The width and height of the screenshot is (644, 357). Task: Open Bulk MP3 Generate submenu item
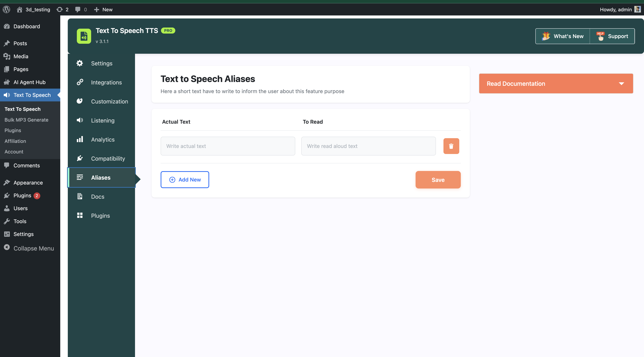click(x=26, y=120)
